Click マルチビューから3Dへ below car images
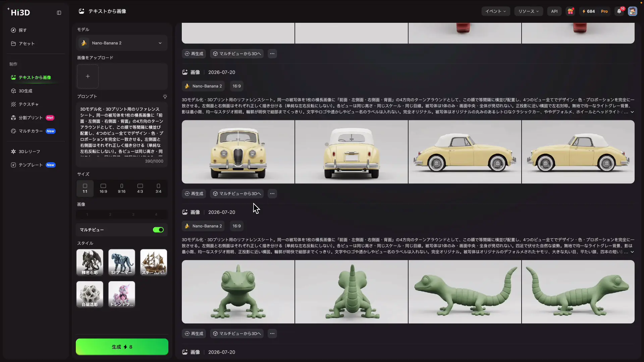This screenshot has width=644, height=362. [x=237, y=194]
